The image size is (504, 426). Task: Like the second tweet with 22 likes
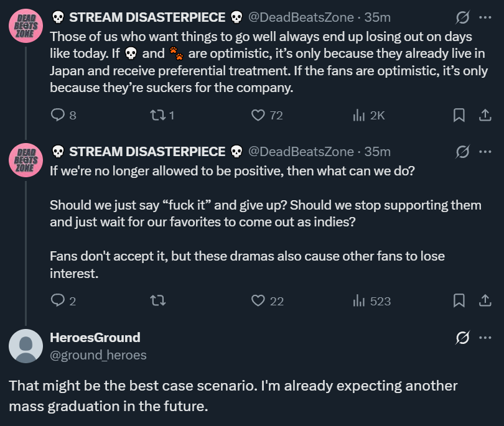pyautogui.click(x=267, y=301)
